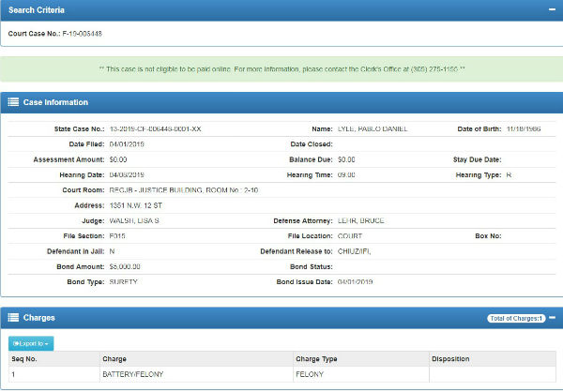Collapse the Search Criteria panel
Viewport: 563px width, 392px height.
[x=552, y=8]
